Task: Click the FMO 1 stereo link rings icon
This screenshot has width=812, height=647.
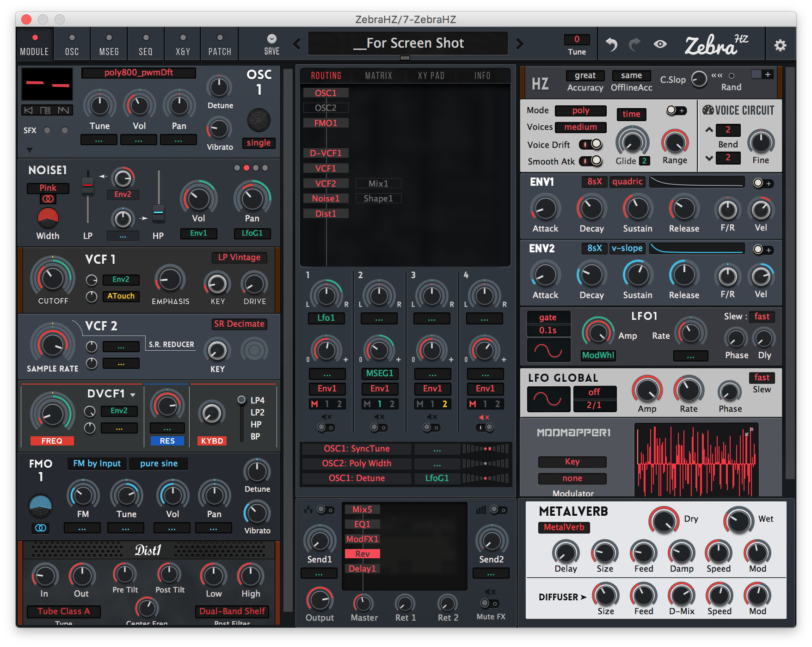Action: point(41,528)
